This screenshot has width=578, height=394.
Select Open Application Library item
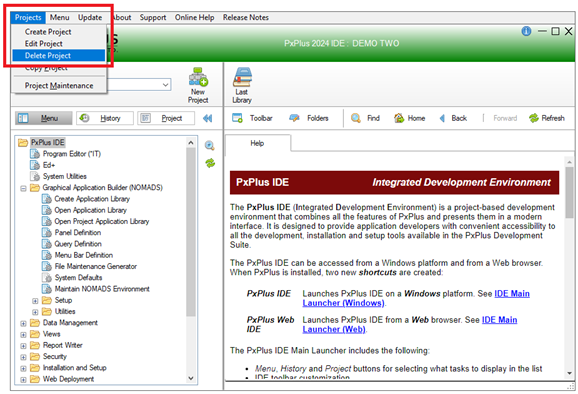[90, 210]
